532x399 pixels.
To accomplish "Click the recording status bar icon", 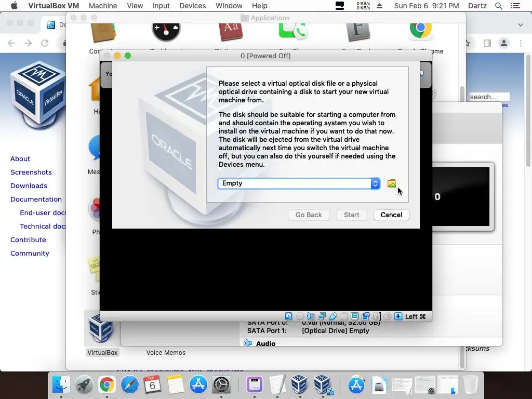I will coord(365,316).
